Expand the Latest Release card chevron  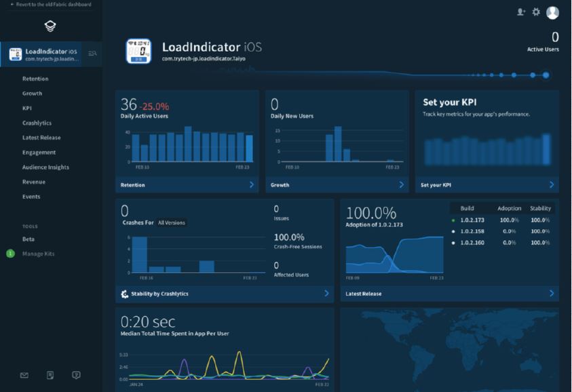click(551, 294)
